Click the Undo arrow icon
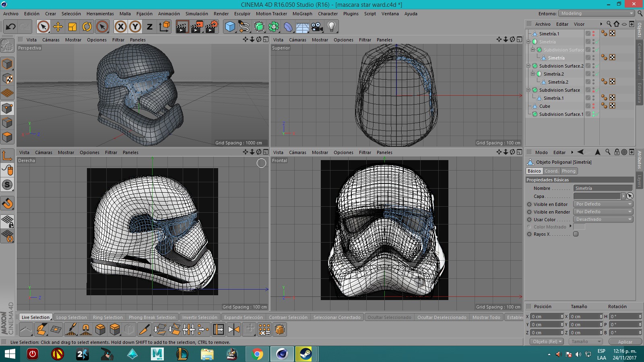 [x=11, y=27]
